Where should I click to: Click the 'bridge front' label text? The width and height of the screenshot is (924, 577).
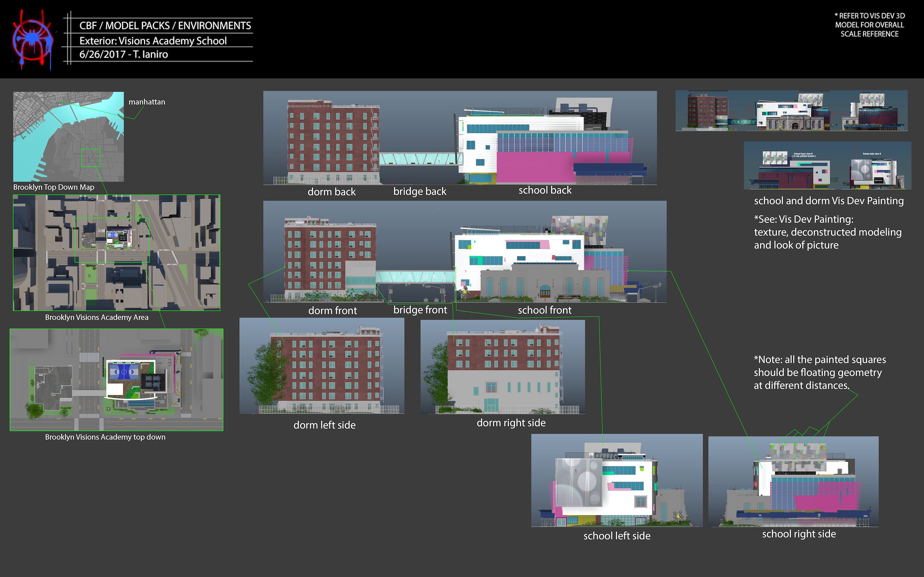420,310
